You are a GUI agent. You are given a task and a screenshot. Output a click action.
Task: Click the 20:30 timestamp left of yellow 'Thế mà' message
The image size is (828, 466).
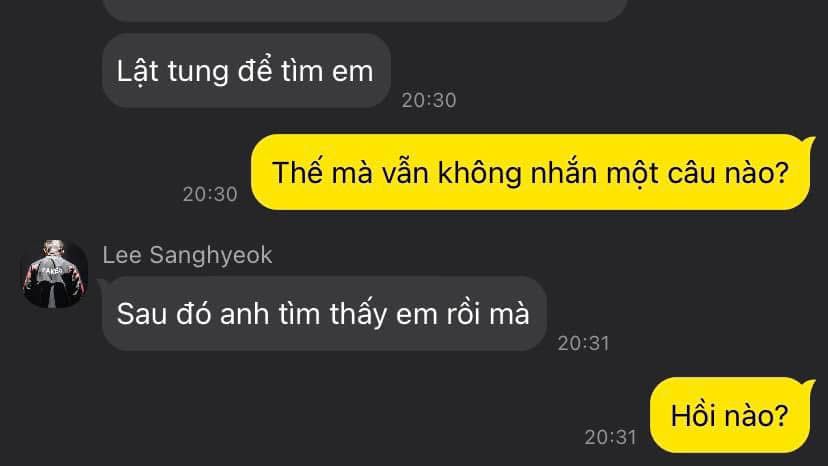(210, 194)
